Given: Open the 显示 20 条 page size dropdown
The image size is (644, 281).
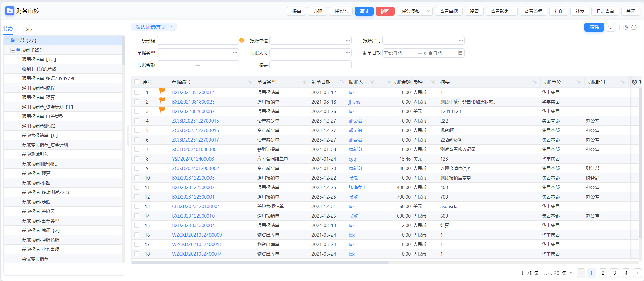Looking at the screenshot, I should [558, 273].
